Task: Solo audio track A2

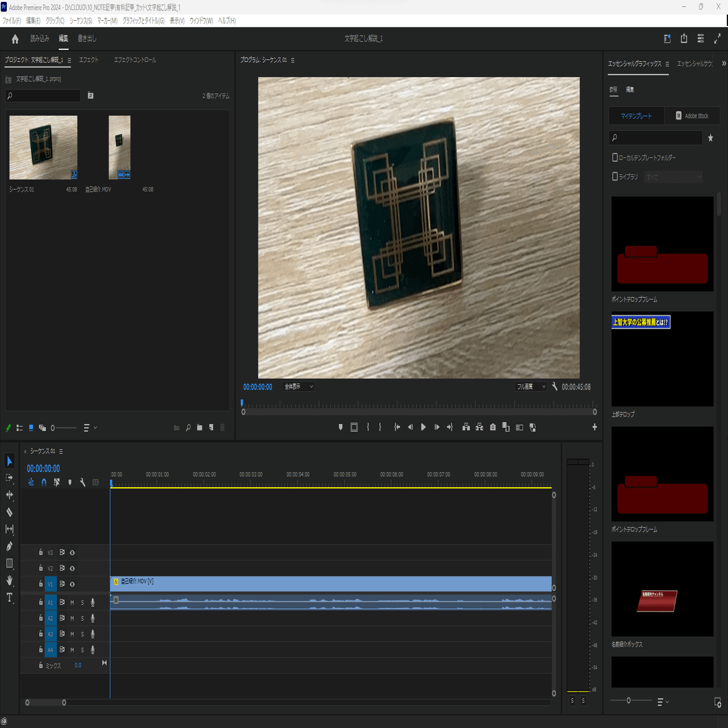Action: pos(82,617)
